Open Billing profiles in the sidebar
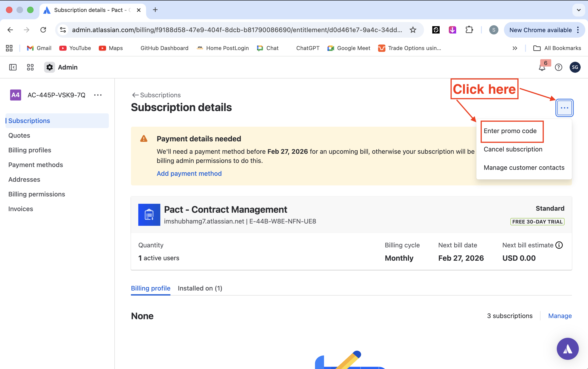The height and width of the screenshot is (369, 588). point(30,150)
